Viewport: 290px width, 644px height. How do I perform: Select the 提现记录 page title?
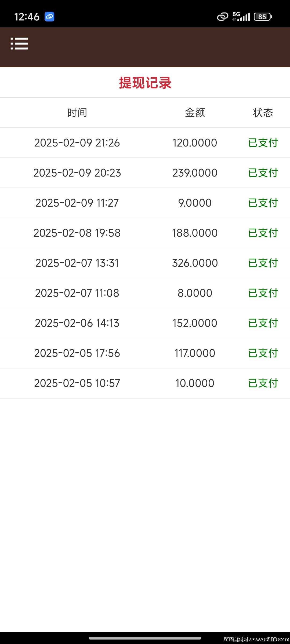coord(145,83)
